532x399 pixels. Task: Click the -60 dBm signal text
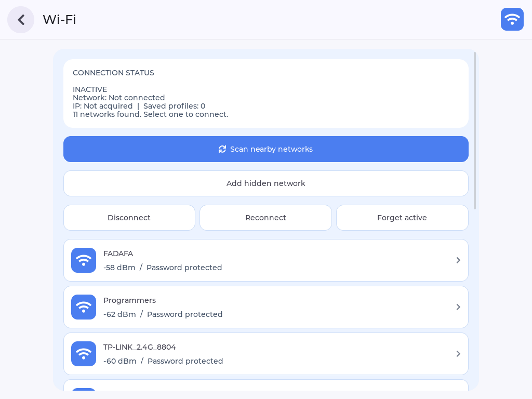[120, 362]
